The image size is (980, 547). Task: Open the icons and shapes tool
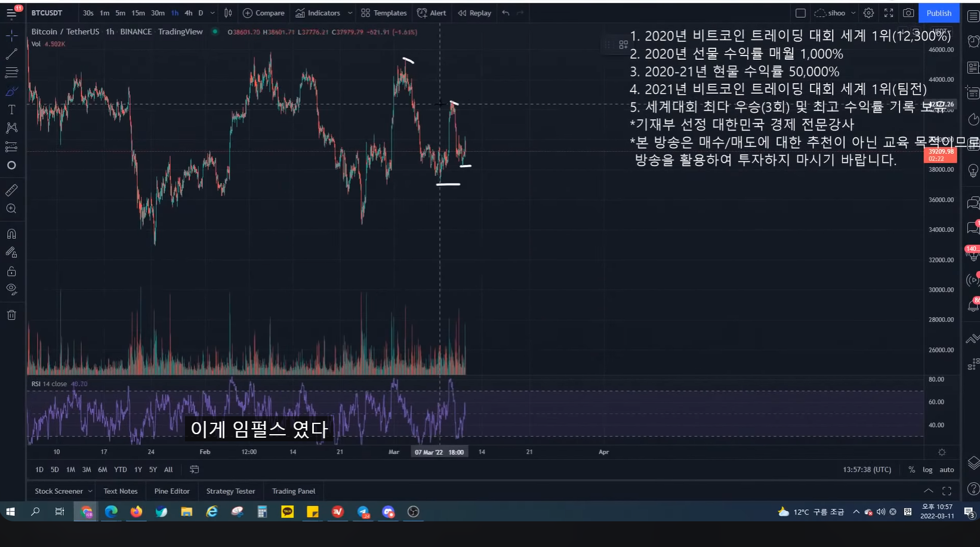11,165
